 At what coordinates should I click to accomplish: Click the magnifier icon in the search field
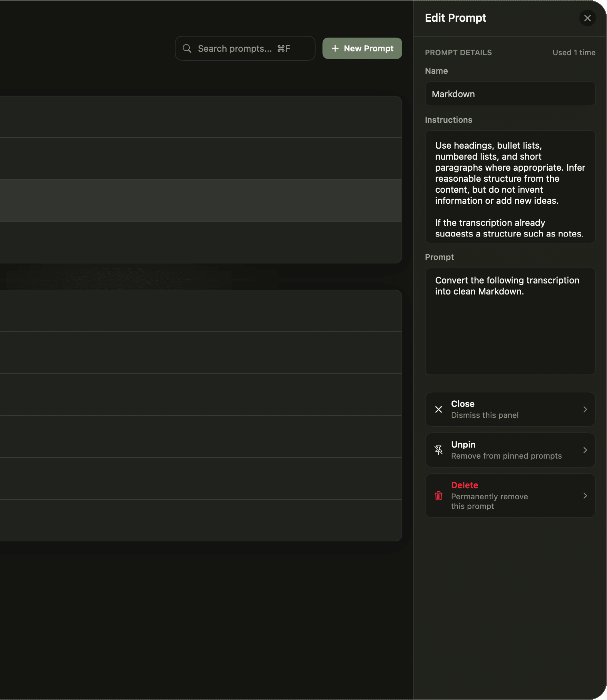[x=187, y=48]
